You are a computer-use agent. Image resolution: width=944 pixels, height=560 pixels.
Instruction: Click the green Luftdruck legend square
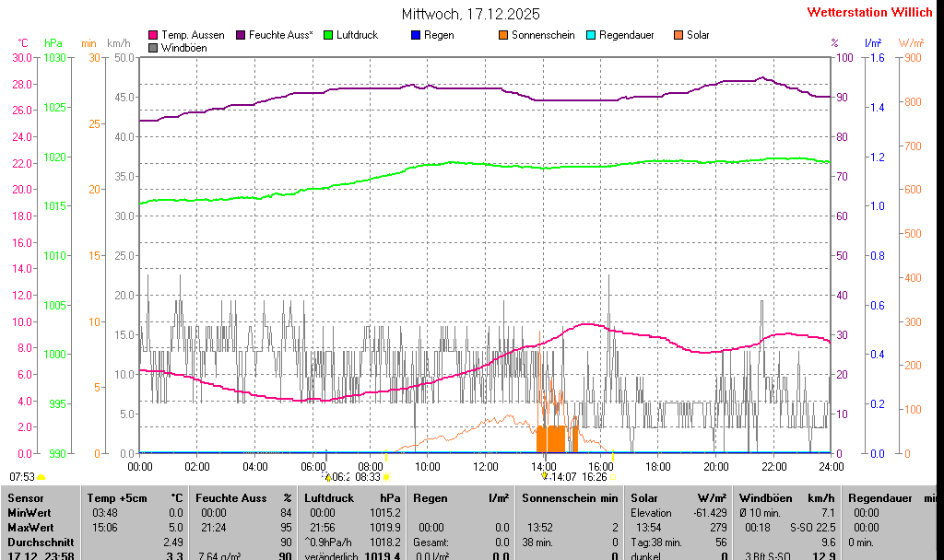coord(329,35)
